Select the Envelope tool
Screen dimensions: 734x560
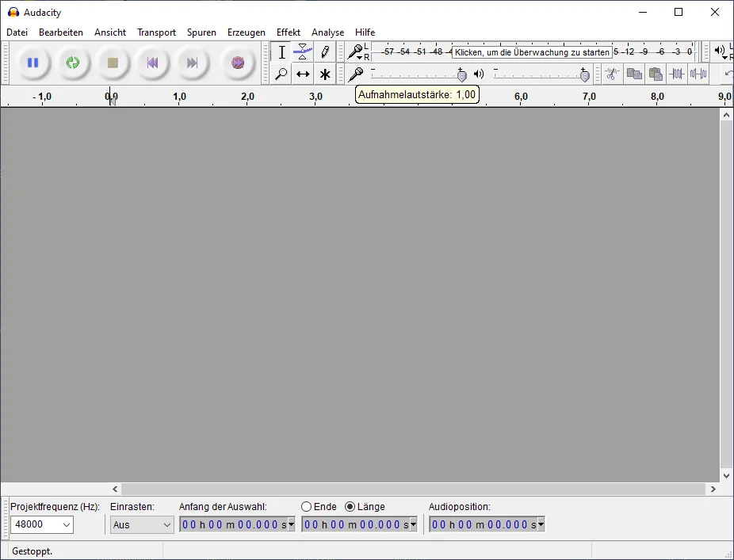pyautogui.click(x=303, y=52)
